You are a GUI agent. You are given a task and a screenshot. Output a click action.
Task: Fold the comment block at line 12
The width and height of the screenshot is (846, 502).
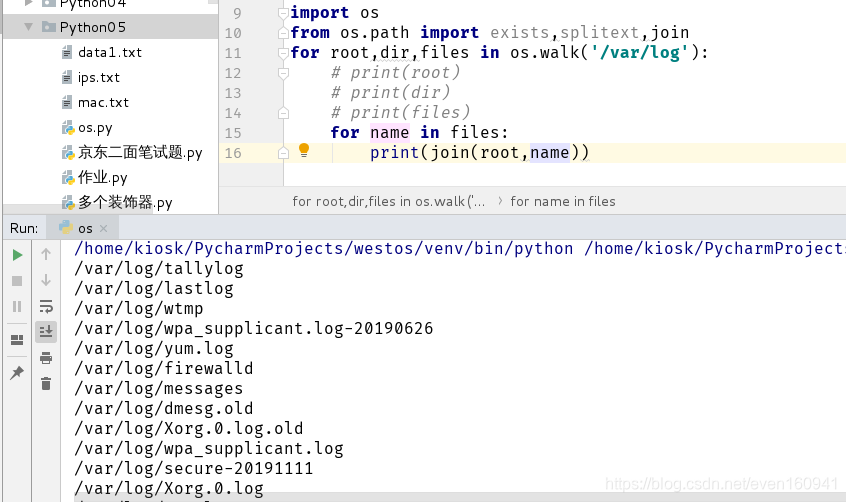(x=283, y=73)
